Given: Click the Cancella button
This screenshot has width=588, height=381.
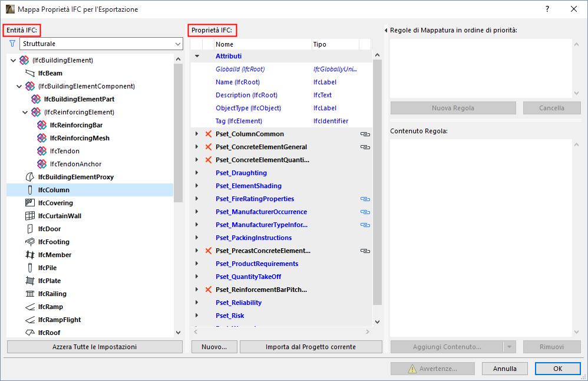Looking at the screenshot, I should 551,108.
